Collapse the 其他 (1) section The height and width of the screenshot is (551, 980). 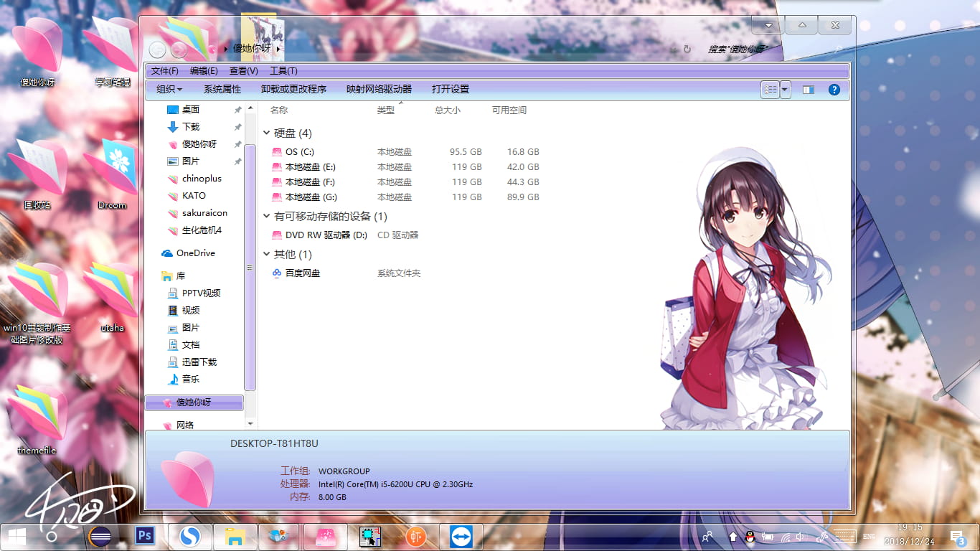point(266,254)
